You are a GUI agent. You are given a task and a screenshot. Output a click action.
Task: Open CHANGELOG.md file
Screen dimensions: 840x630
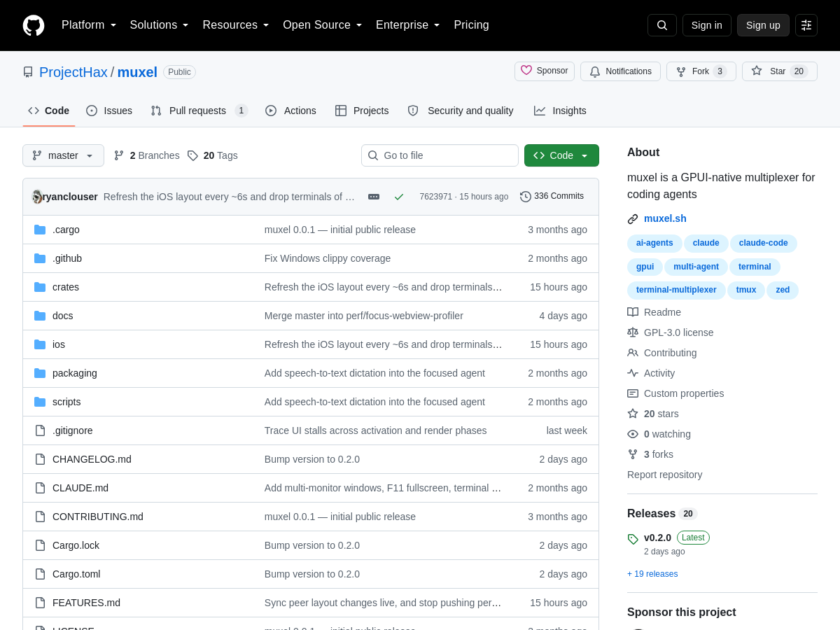pyautogui.click(x=92, y=459)
